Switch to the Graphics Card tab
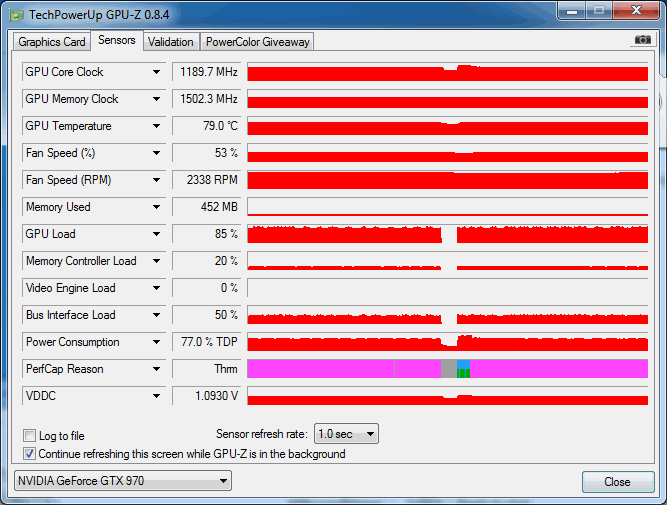The image size is (667, 505). [x=52, y=42]
